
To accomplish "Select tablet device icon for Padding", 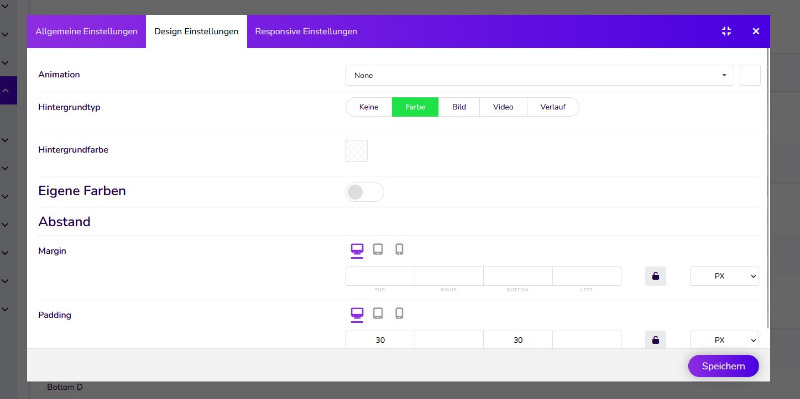I will (378, 313).
